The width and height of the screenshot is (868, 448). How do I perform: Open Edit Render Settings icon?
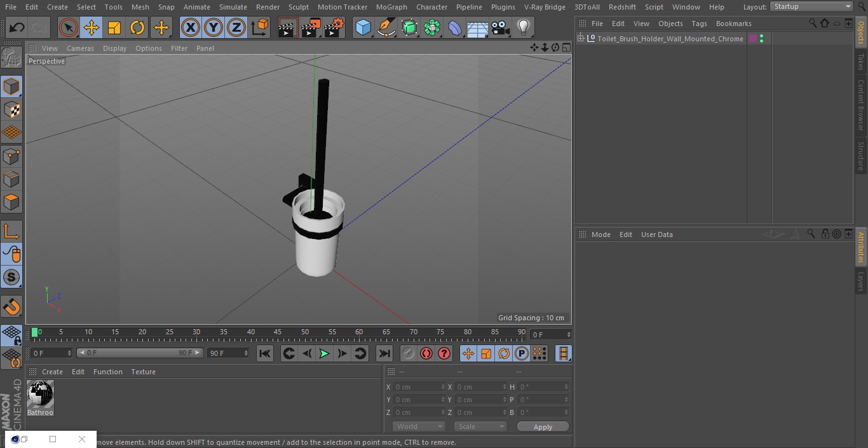point(334,27)
